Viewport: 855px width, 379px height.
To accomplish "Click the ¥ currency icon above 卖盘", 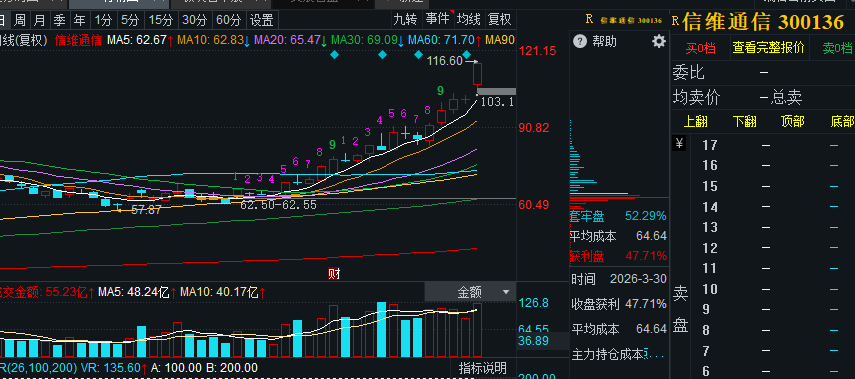I will (679, 143).
